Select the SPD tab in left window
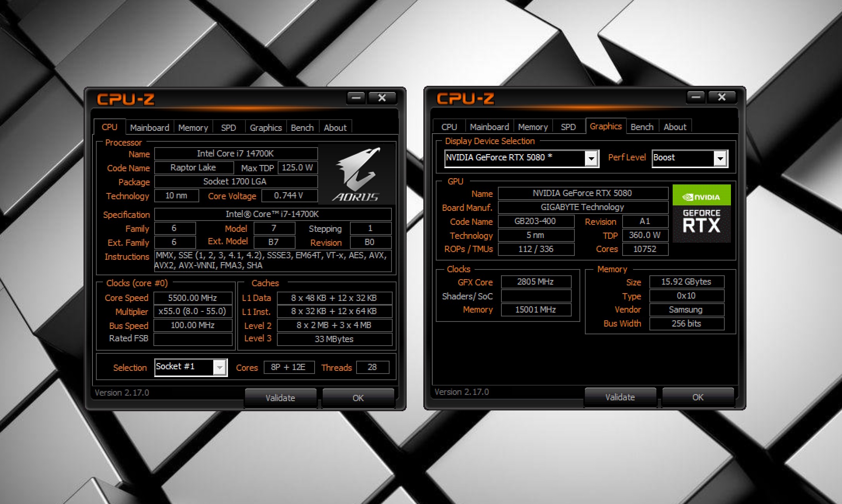 [x=228, y=128]
